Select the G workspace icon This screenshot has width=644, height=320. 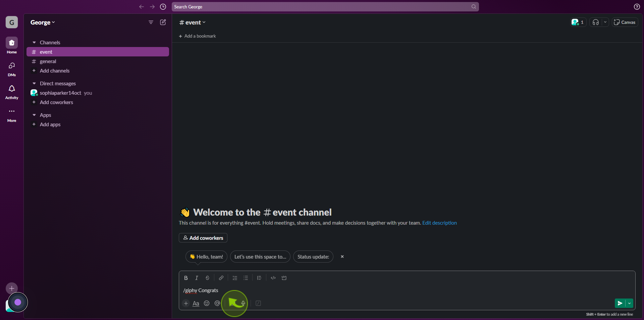[x=12, y=22]
